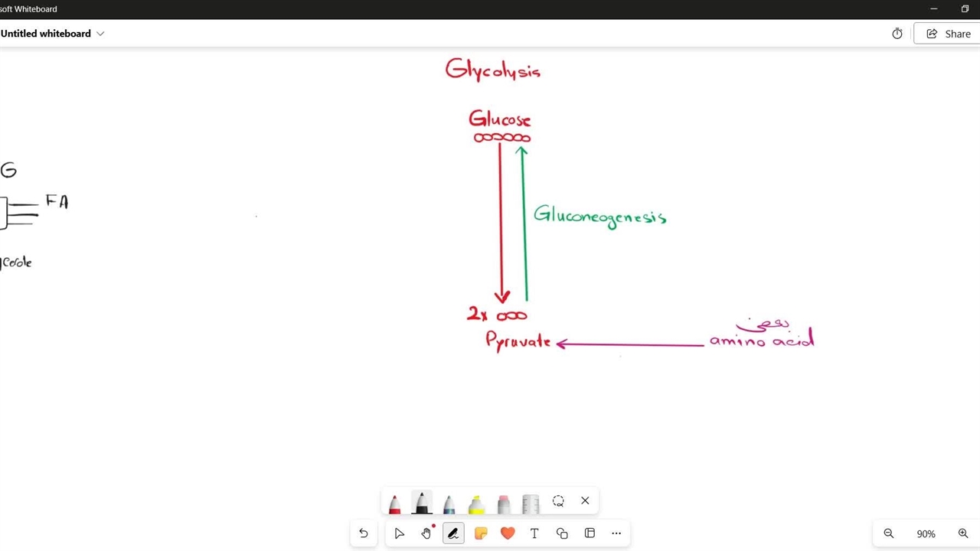This screenshot has height=551, width=980.
Task: Zoom in on the whiteboard
Action: [x=963, y=533]
